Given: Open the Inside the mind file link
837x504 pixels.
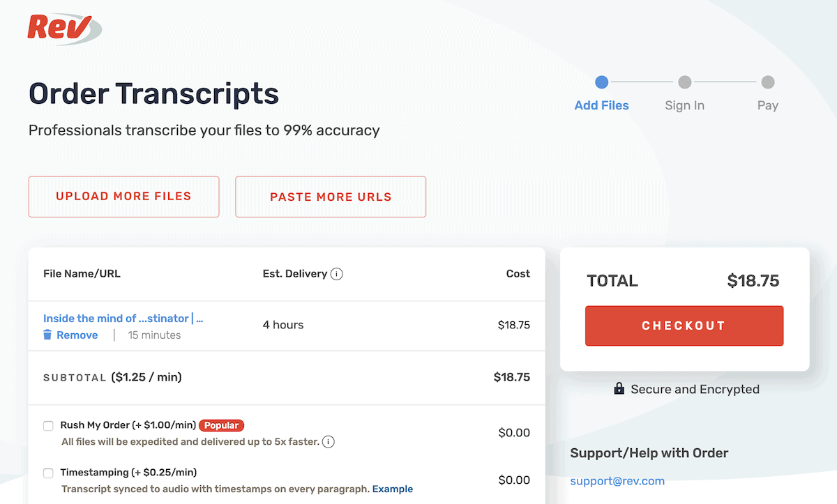Looking at the screenshot, I should (123, 319).
